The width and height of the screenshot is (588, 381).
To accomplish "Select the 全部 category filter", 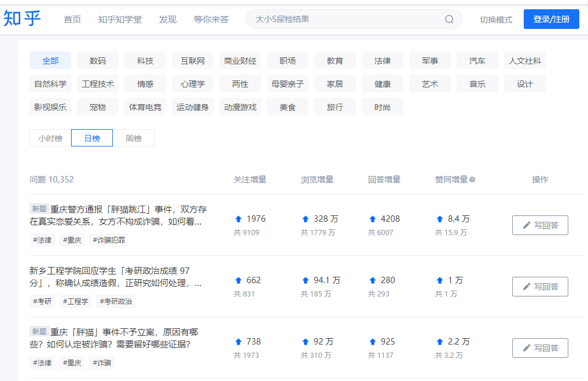I will (x=50, y=60).
